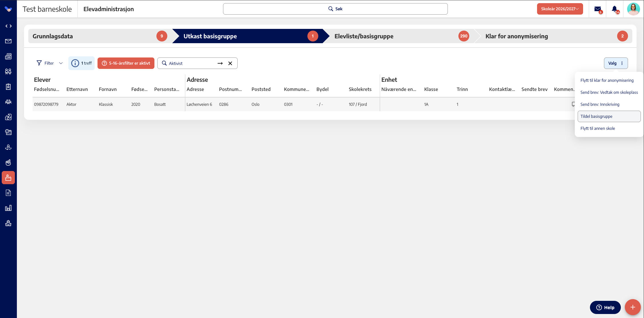Open the messages envelope in left sidebar
Image resolution: width=644 pixels, height=318 pixels.
click(8, 41)
